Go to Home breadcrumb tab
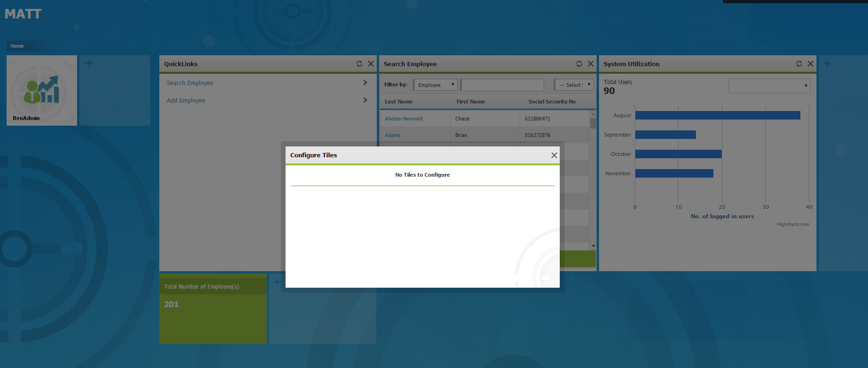868x368 pixels. click(x=17, y=46)
